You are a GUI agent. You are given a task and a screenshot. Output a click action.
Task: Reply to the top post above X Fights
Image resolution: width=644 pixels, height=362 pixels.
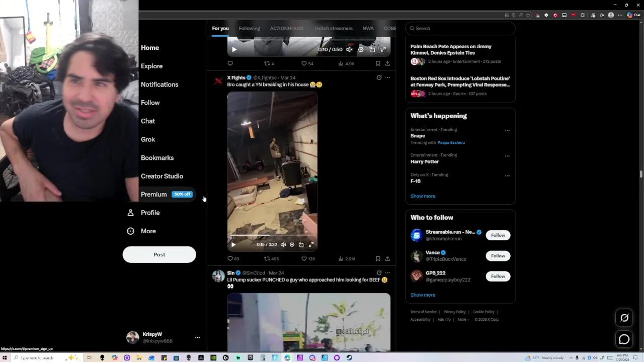230,64
